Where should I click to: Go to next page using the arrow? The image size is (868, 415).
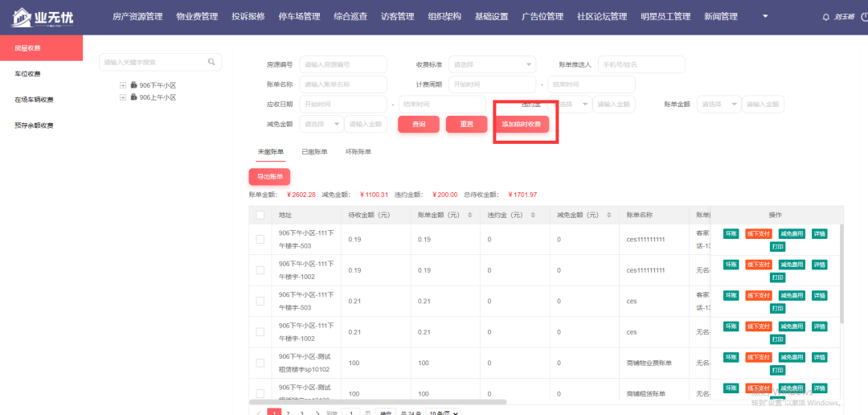tap(317, 413)
